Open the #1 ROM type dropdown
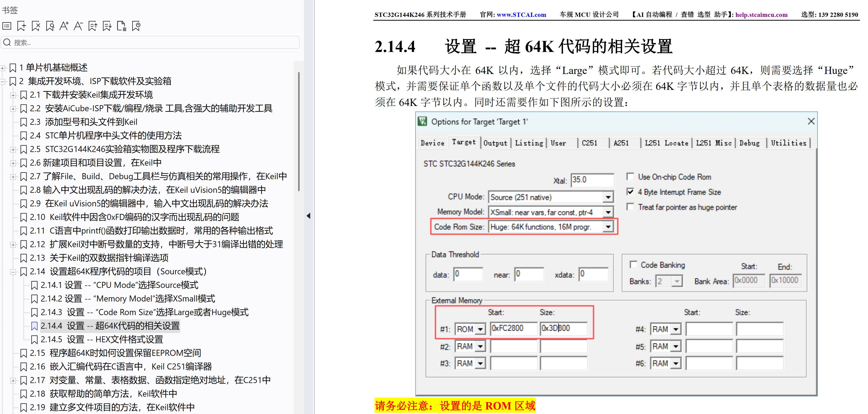This screenshot has width=868, height=414. (480, 329)
